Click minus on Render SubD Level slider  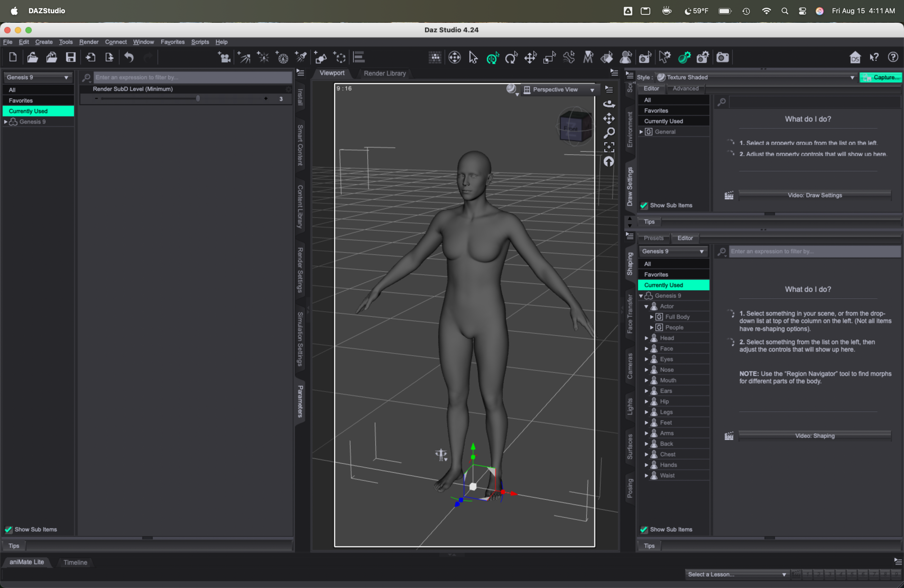pyautogui.click(x=96, y=99)
